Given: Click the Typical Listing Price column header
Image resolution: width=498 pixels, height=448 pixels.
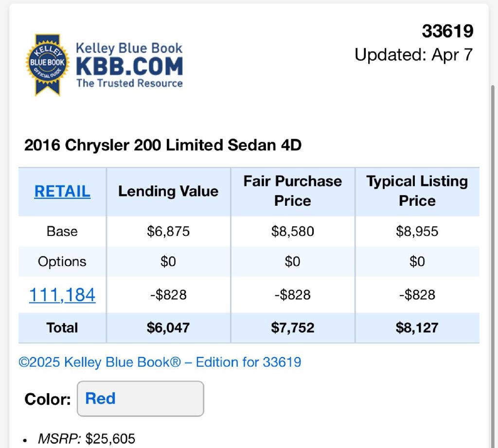Looking at the screenshot, I should tap(417, 191).
